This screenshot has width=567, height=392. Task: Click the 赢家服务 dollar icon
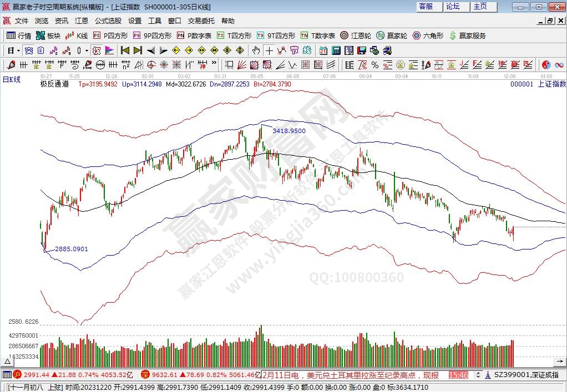tap(453, 35)
